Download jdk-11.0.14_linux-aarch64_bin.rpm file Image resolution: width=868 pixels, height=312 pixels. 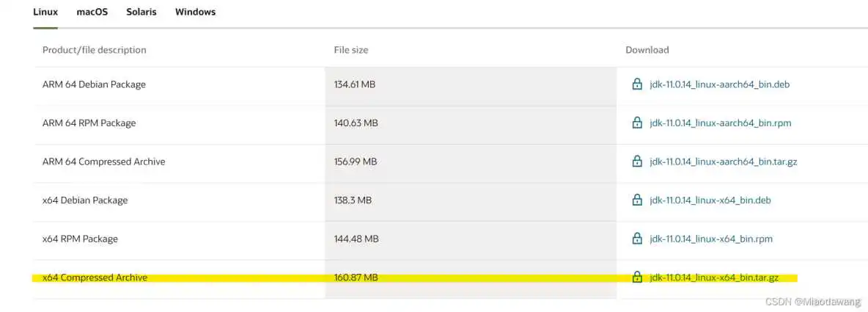pos(720,123)
